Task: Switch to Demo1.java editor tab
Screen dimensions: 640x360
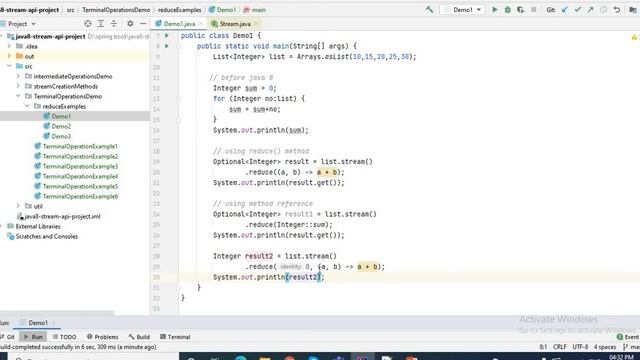Action: 179,24
